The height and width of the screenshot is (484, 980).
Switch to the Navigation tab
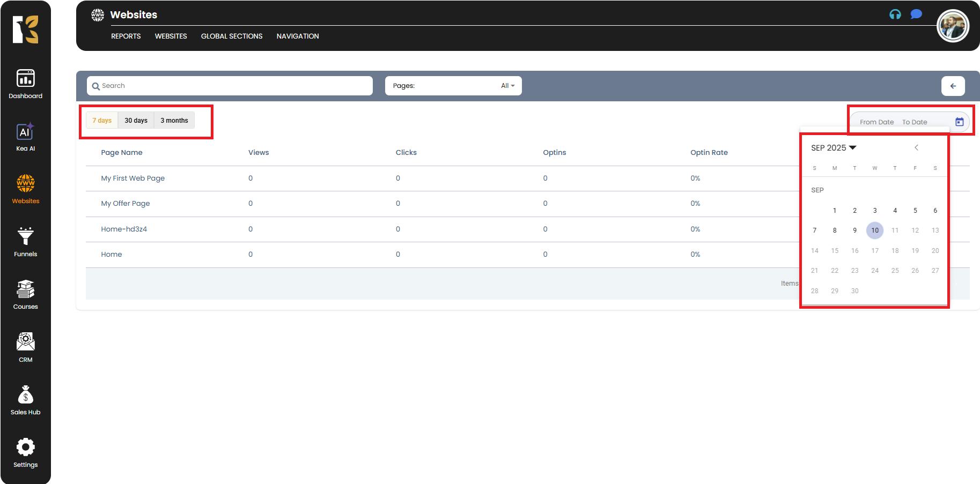[298, 36]
